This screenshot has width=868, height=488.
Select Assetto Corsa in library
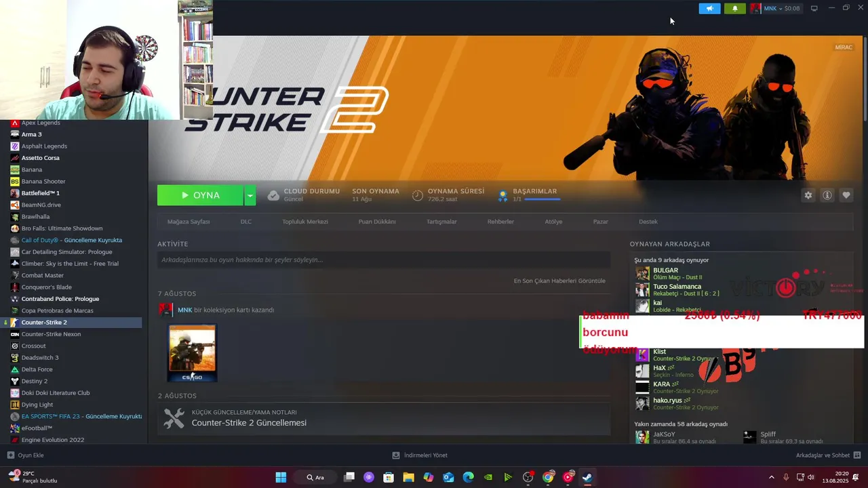[x=40, y=158]
